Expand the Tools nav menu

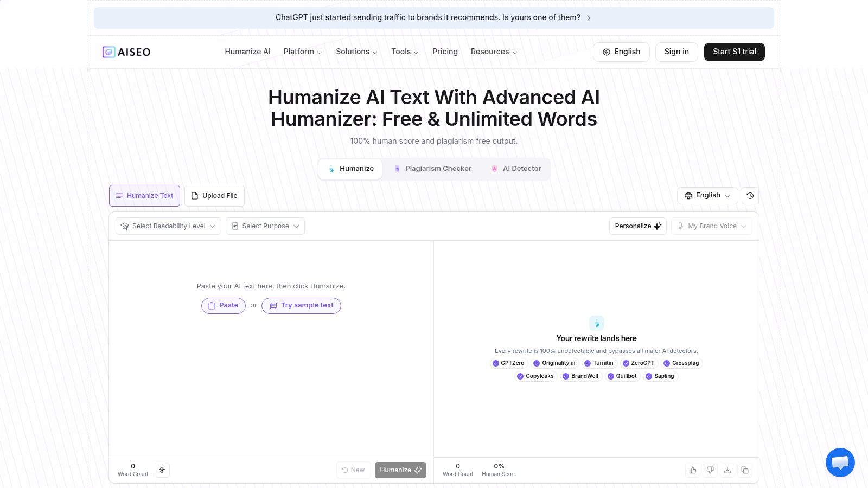click(x=405, y=52)
